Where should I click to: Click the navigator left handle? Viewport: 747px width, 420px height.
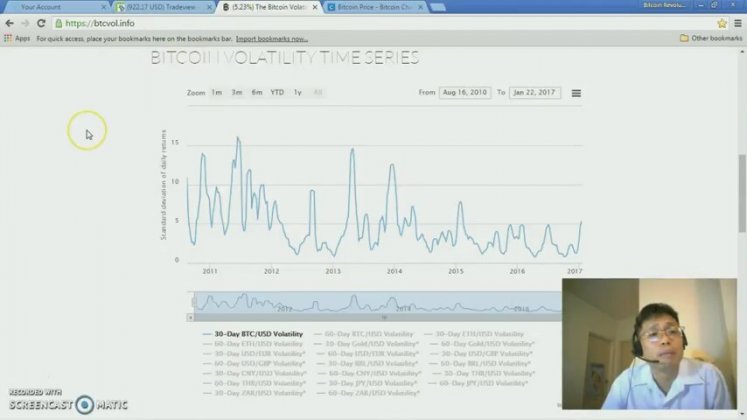point(193,302)
